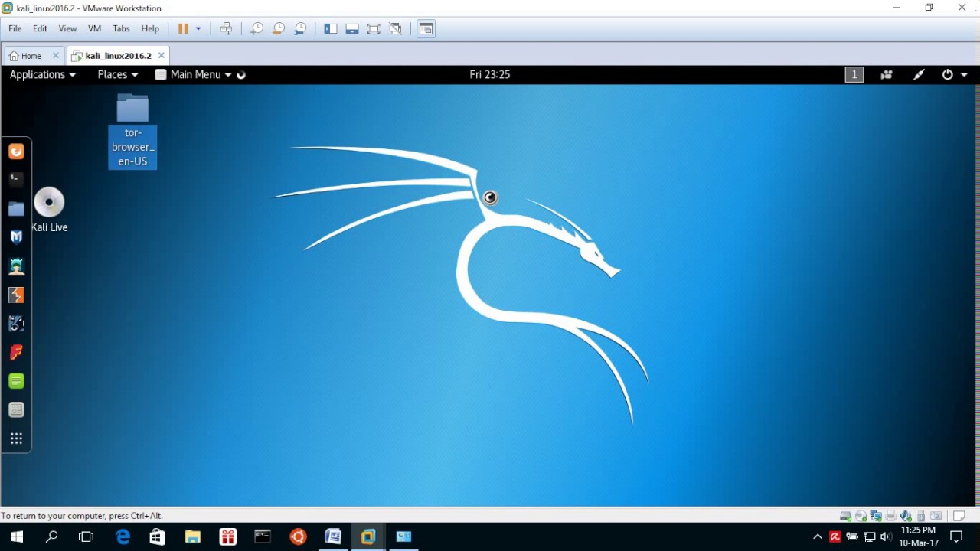This screenshot has width=980, height=551.
Task: Open the VMware Help menu
Action: pos(150,28)
